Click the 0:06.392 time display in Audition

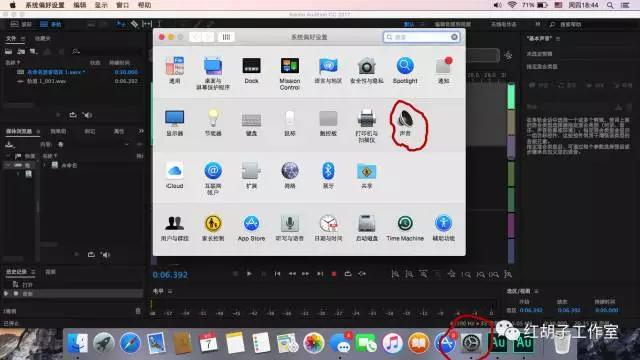pos(170,275)
